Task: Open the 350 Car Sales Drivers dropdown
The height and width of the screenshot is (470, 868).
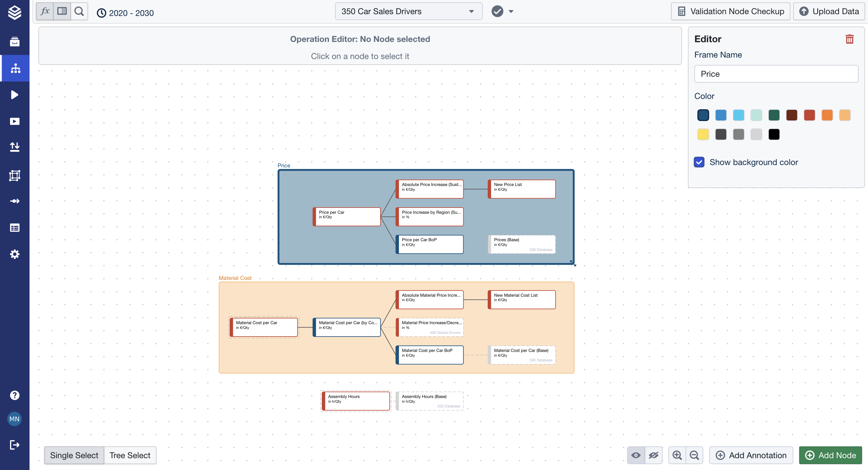Action: pos(408,12)
